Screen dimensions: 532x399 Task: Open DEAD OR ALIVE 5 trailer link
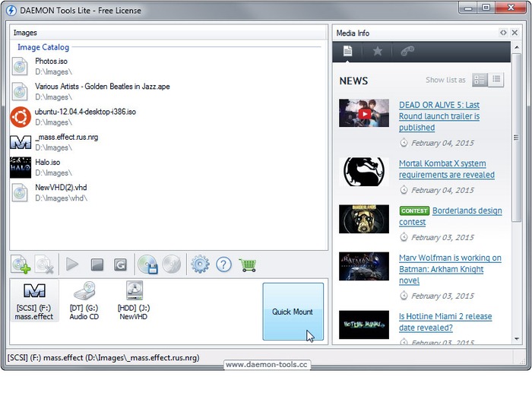point(439,116)
